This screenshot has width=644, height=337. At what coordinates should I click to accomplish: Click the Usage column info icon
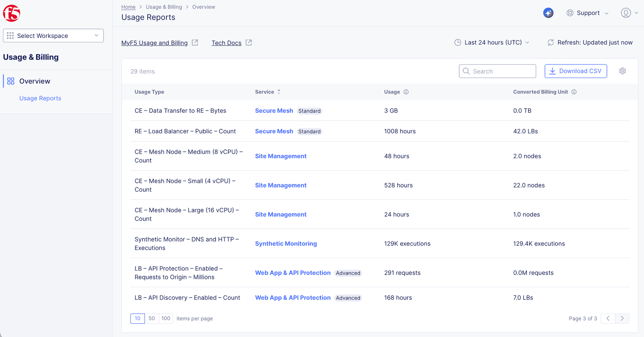[406, 92]
